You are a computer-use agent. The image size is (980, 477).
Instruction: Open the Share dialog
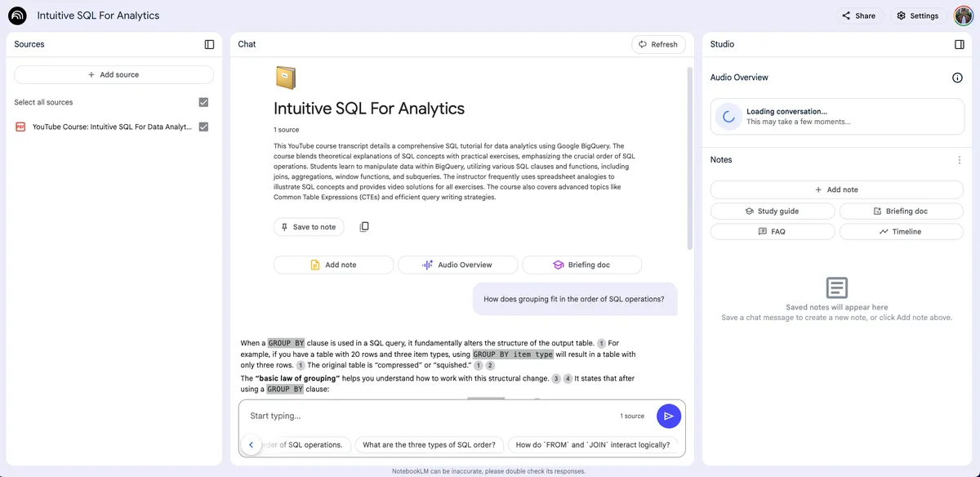point(859,16)
